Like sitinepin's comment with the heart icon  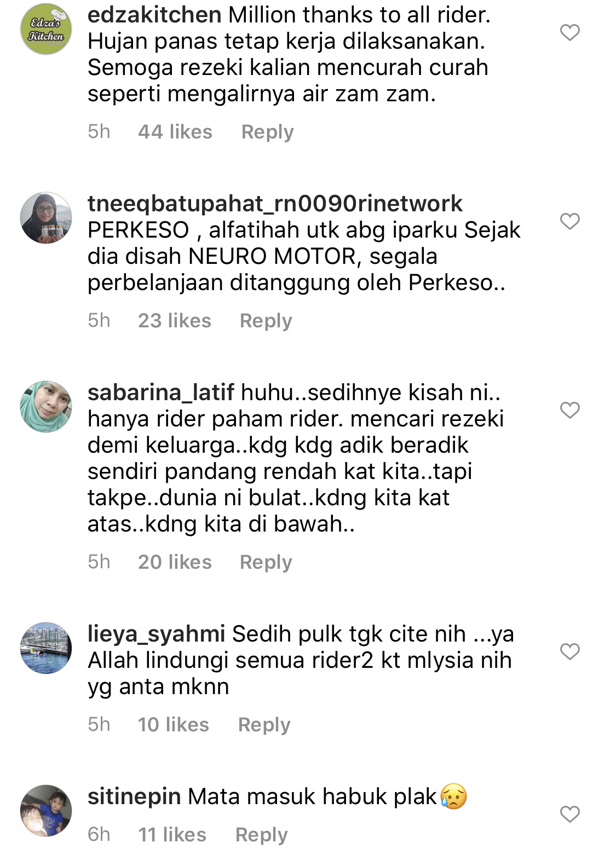(569, 814)
